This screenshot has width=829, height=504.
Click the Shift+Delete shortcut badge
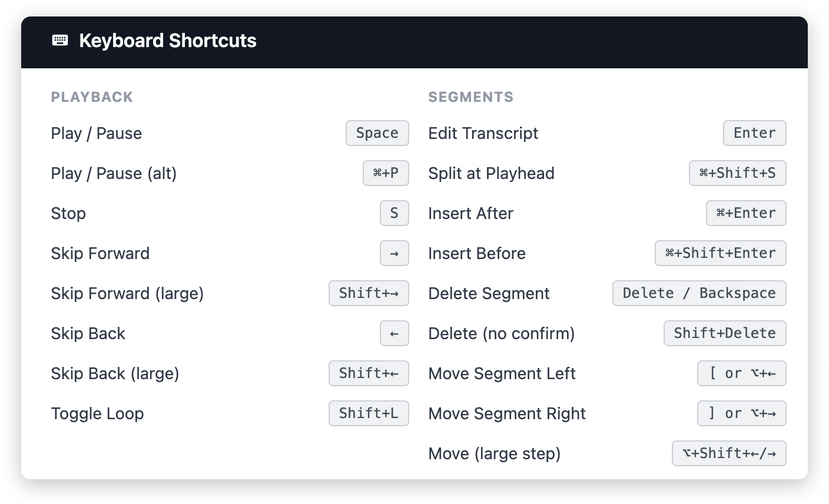click(x=725, y=333)
